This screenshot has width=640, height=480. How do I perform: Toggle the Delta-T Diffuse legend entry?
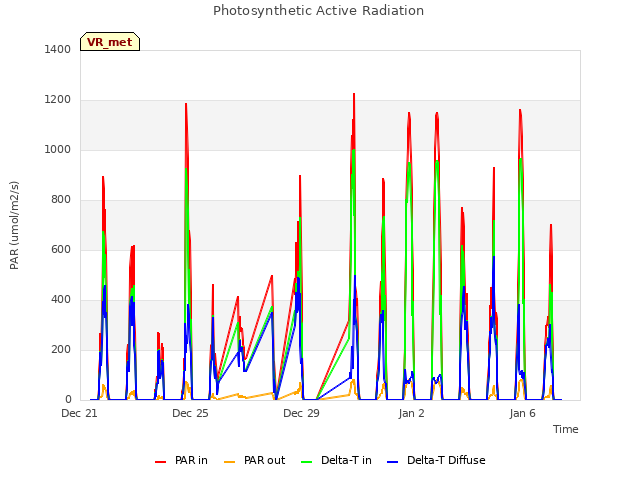[x=436, y=460]
